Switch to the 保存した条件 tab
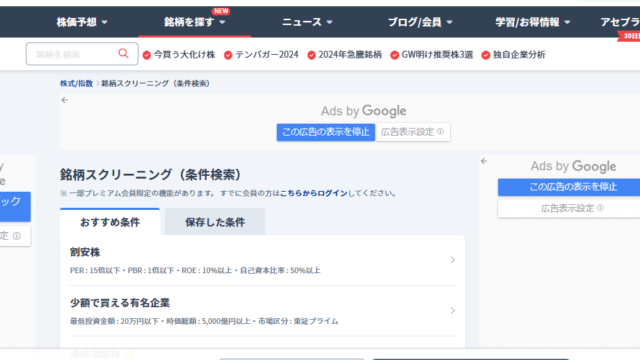640x360 pixels. pos(215,222)
